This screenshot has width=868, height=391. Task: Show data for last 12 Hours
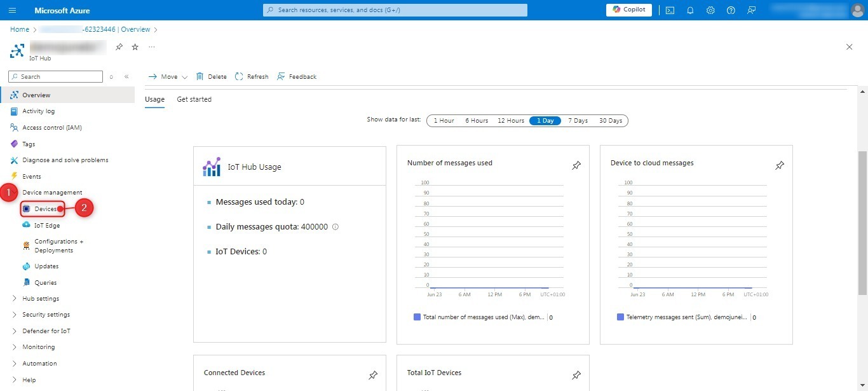click(x=511, y=121)
